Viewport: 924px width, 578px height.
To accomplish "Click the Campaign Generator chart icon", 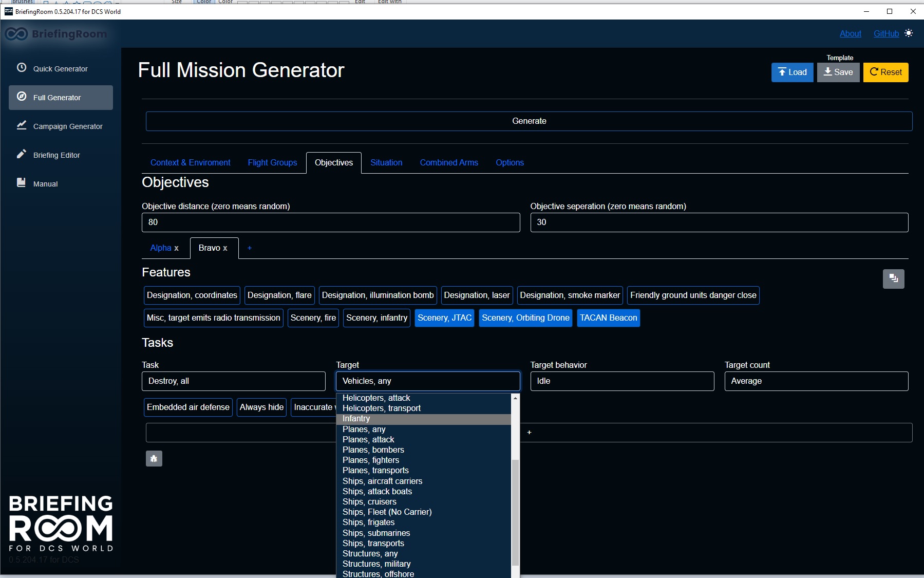I will (22, 125).
